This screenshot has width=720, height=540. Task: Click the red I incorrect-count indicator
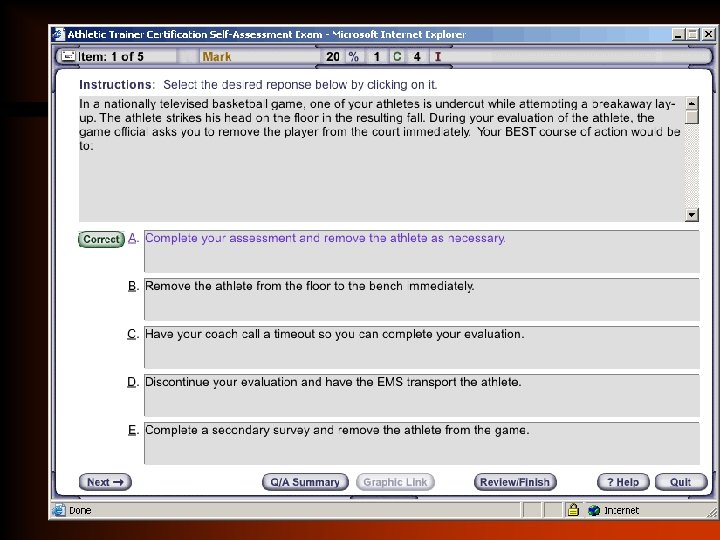[x=438, y=56]
